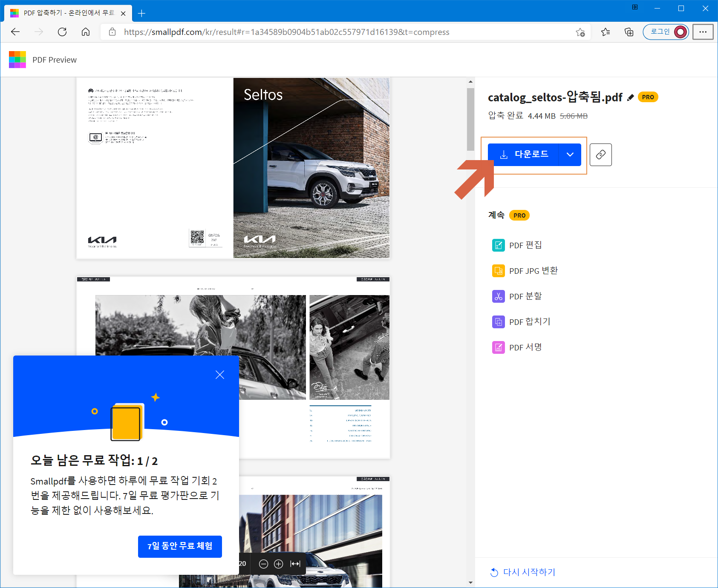718x588 pixels.
Task: Click PDF 분할 scissors icon
Action: (499, 296)
